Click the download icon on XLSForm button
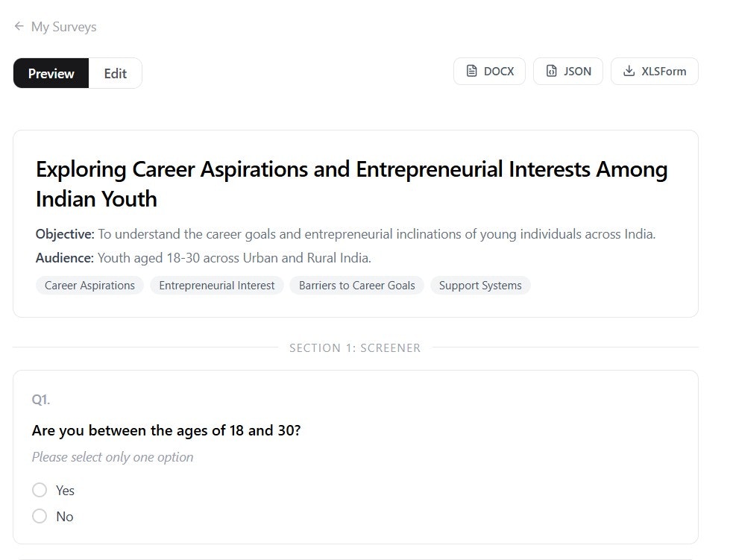Screen dimensions: 733x560 coord(629,71)
